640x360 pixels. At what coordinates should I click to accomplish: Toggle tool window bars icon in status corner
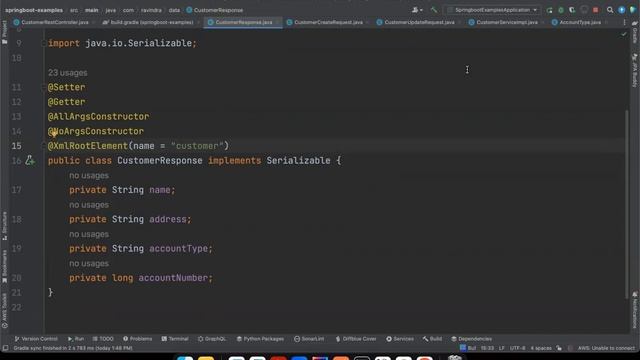tap(5, 348)
